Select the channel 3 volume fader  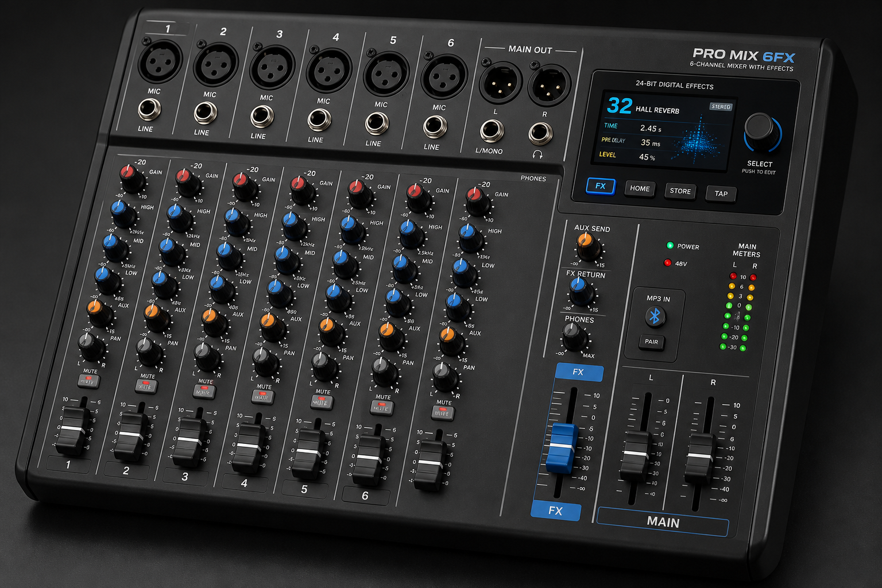tap(189, 442)
